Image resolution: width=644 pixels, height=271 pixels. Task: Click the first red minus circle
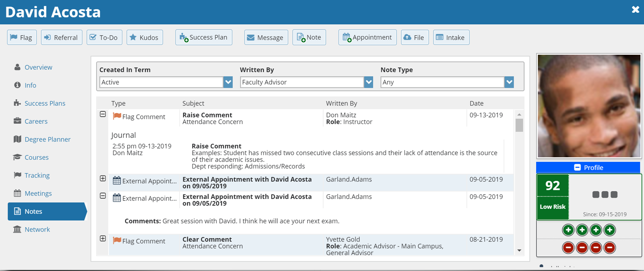(x=568, y=248)
